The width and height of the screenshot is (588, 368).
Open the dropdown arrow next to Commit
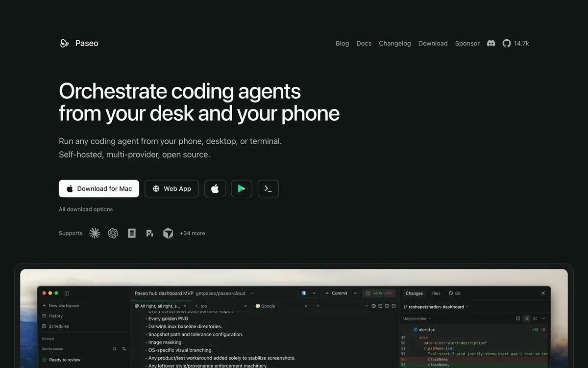355,293
